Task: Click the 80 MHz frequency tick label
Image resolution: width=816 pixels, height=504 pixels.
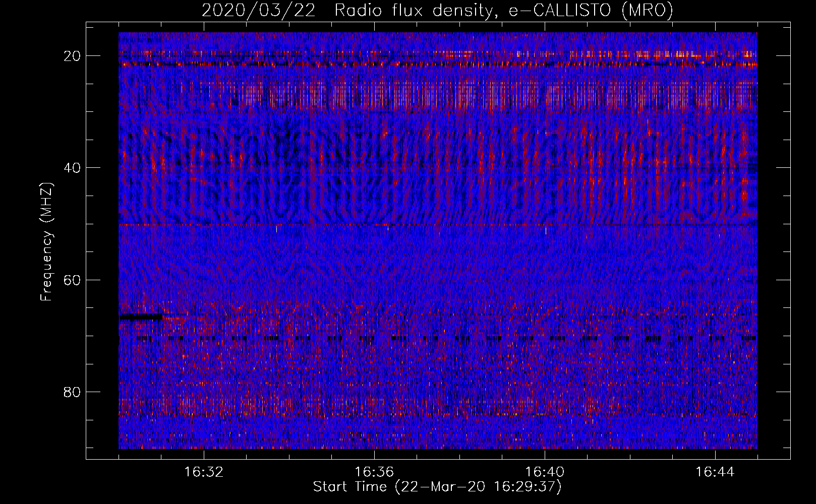Action: point(73,392)
